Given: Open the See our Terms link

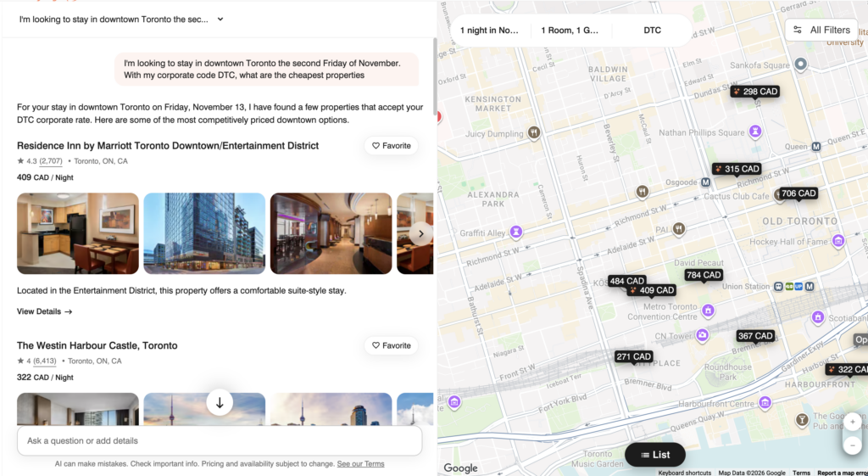Looking at the screenshot, I should [x=360, y=464].
